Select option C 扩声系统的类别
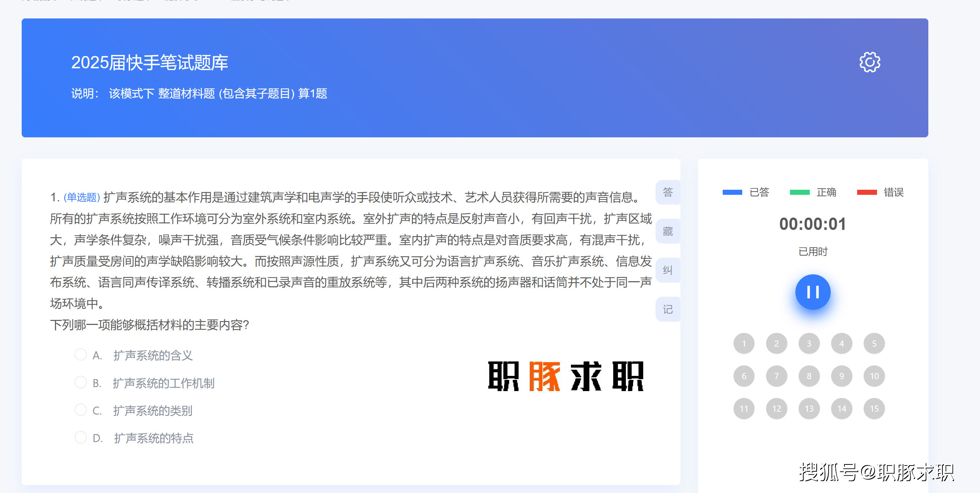 pos(81,410)
